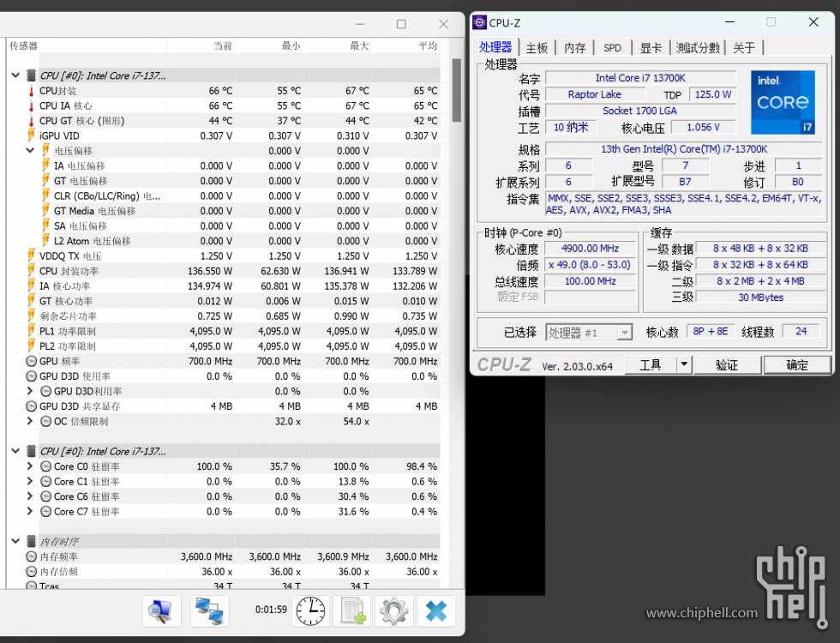Click the lightning icon beside GT 核心功率

[31, 301]
